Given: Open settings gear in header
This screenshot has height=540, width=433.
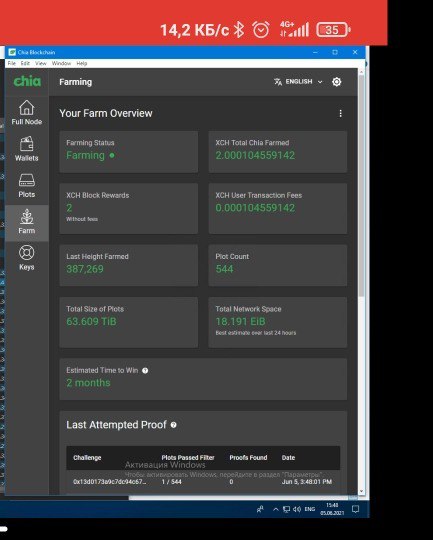Looking at the screenshot, I should [x=337, y=82].
